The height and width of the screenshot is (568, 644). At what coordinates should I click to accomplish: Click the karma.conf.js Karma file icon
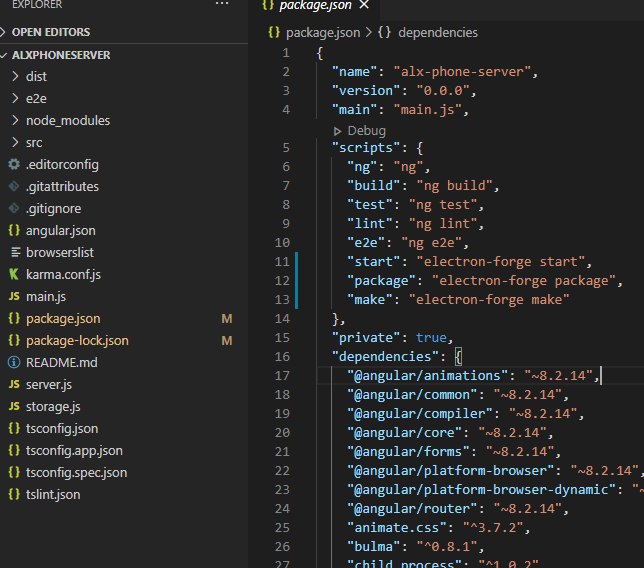pyautogui.click(x=14, y=275)
